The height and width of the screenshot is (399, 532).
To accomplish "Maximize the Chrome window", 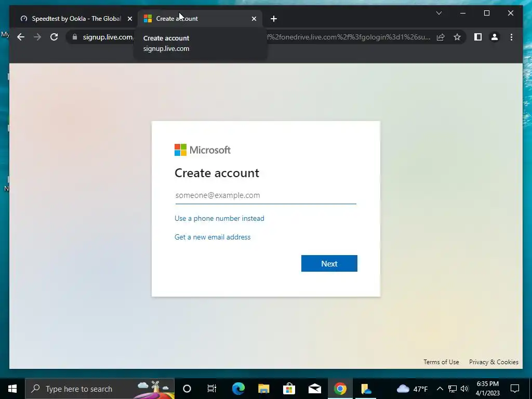I will click(x=486, y=13).
